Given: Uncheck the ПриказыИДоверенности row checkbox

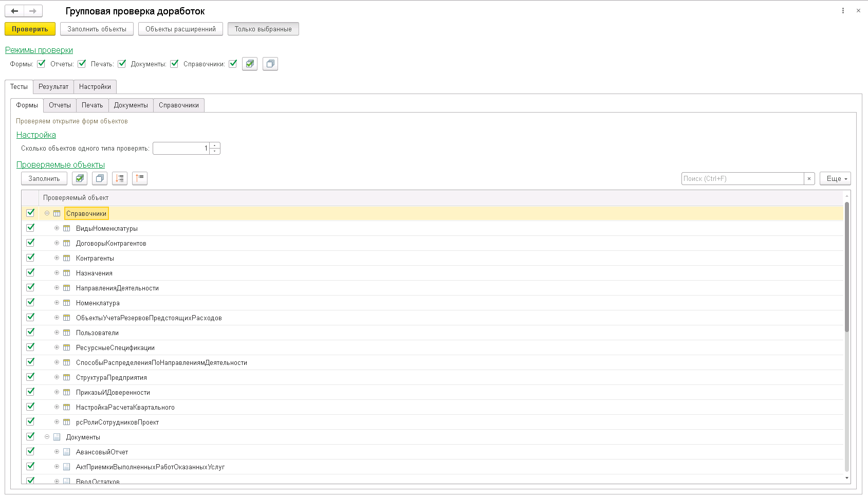Looking at the screenshot, I should point(30,392).
